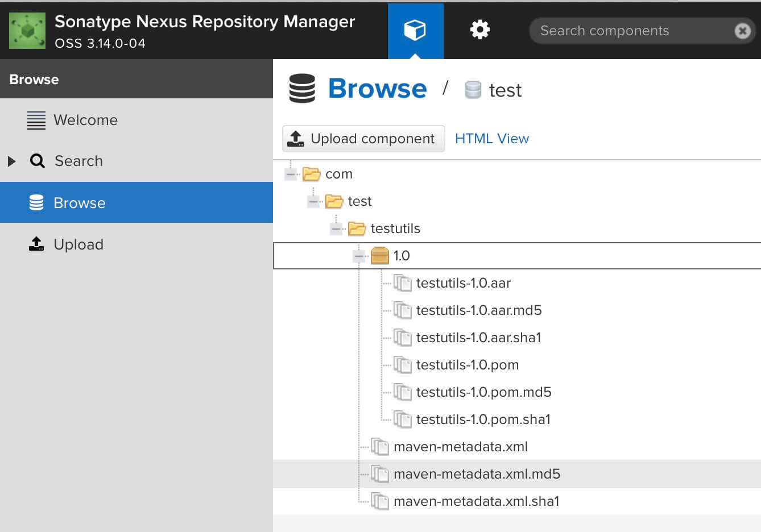The height and width of the screenshot is (532, 761).
Task: Open the Browse cube icon in header
Action: coord(415,30)
